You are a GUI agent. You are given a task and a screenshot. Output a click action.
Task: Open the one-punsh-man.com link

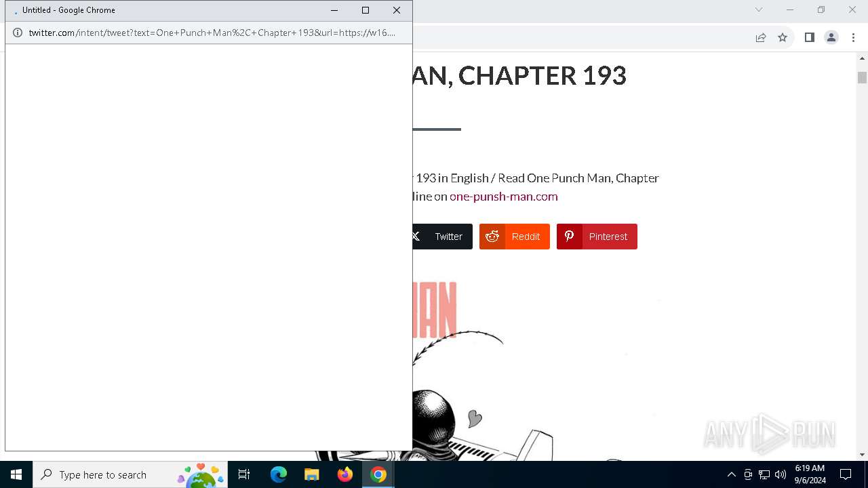[504, 197]
